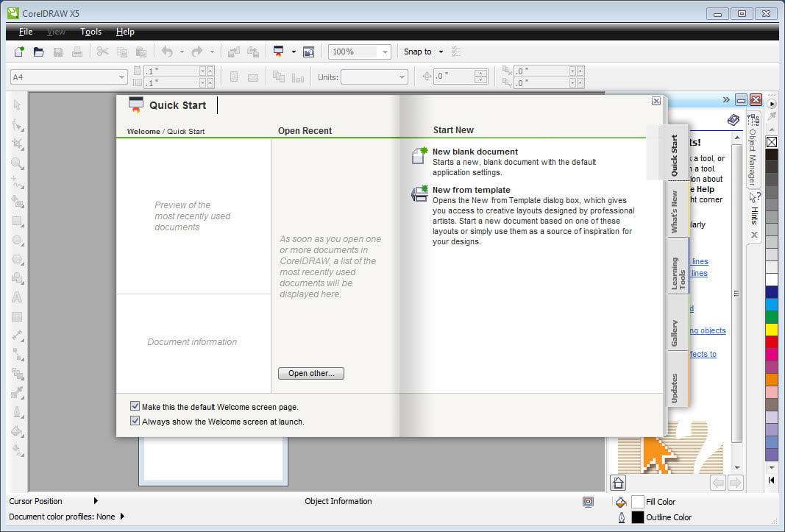Click the 'fects to' link in Hints
Viewport: 785px width, 532px height.
[703, 354]
